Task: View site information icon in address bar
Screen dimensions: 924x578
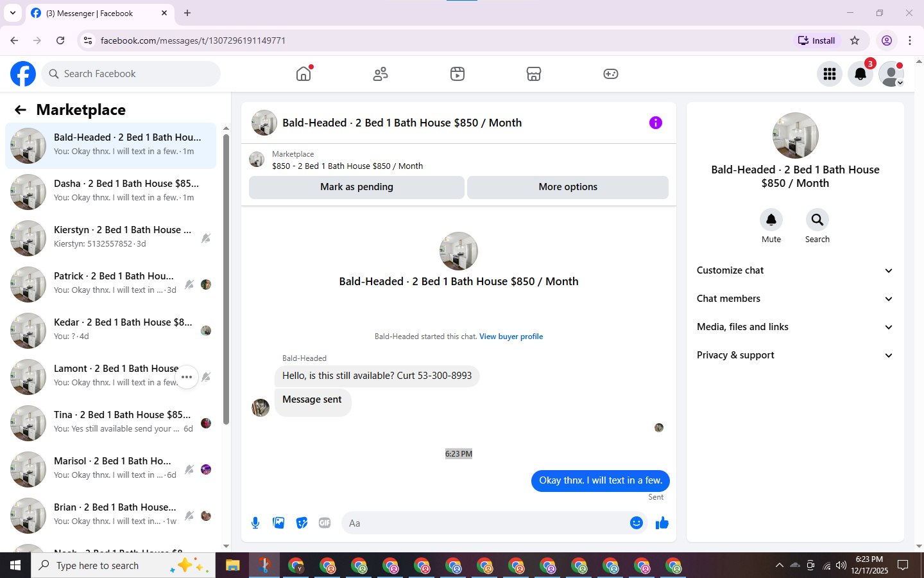Action: coord(88,40)
